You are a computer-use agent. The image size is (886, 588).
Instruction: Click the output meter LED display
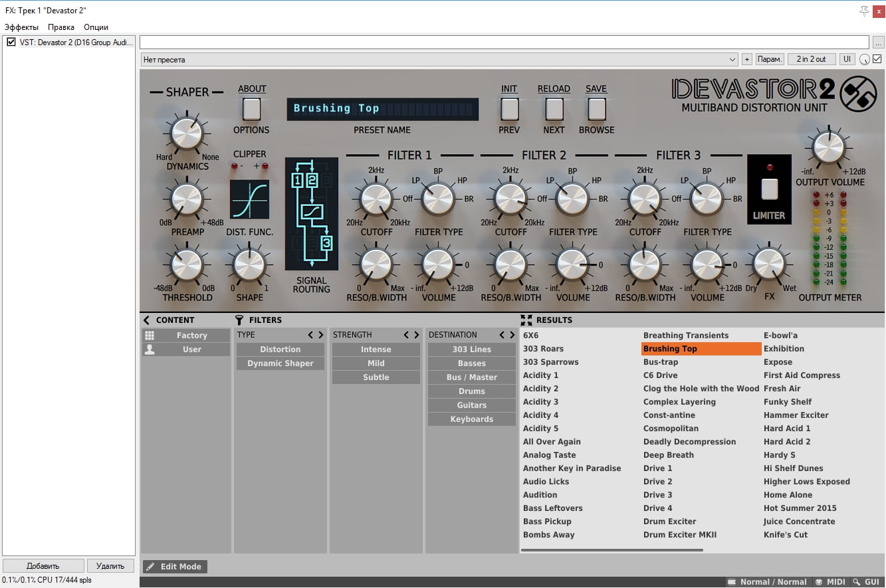[830, 239]
